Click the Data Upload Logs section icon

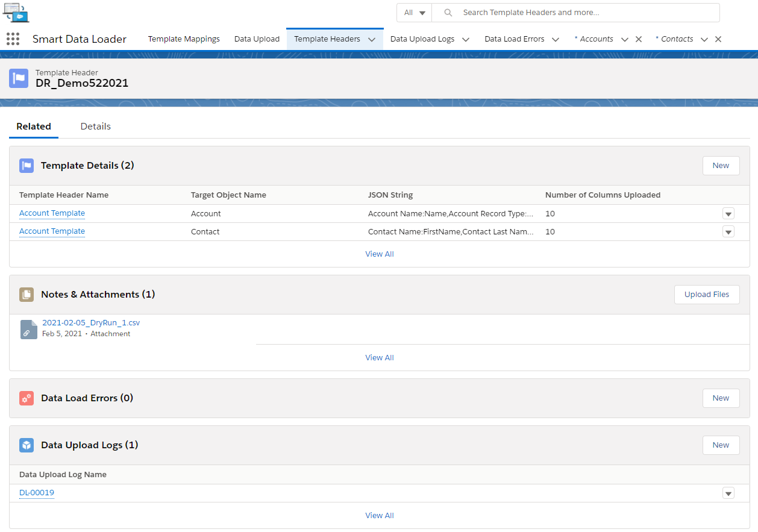[x=27, y=445]
